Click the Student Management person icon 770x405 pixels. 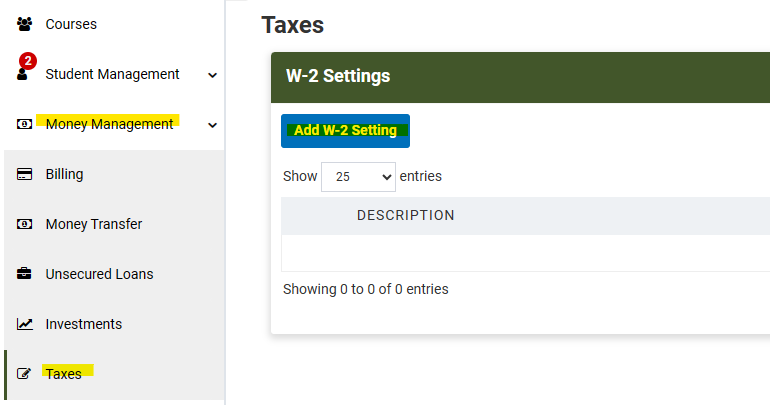coord(22,75)
